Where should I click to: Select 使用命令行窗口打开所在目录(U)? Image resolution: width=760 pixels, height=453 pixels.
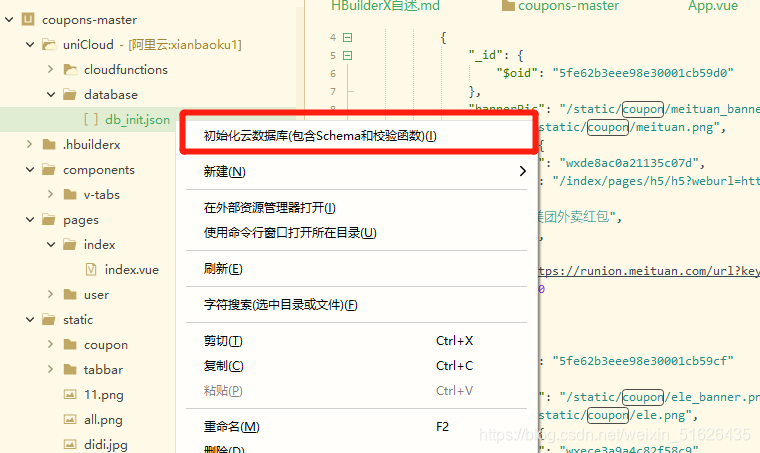pyautogui.click(x=357, y=233)
